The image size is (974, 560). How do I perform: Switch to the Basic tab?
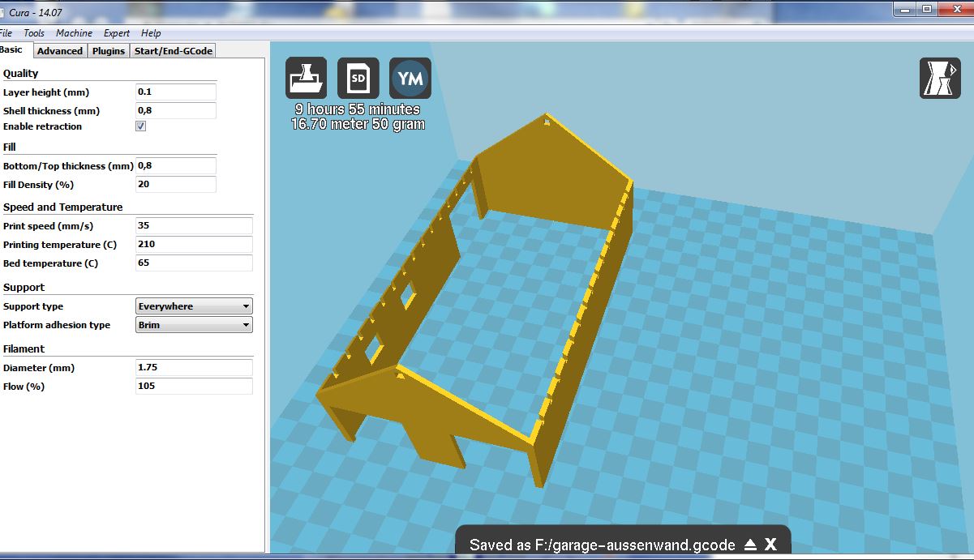14,50
